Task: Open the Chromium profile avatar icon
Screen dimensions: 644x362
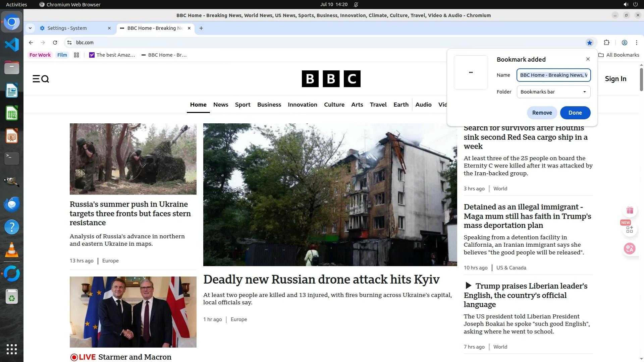Action: pyautogui.click(x=624, y=43)
